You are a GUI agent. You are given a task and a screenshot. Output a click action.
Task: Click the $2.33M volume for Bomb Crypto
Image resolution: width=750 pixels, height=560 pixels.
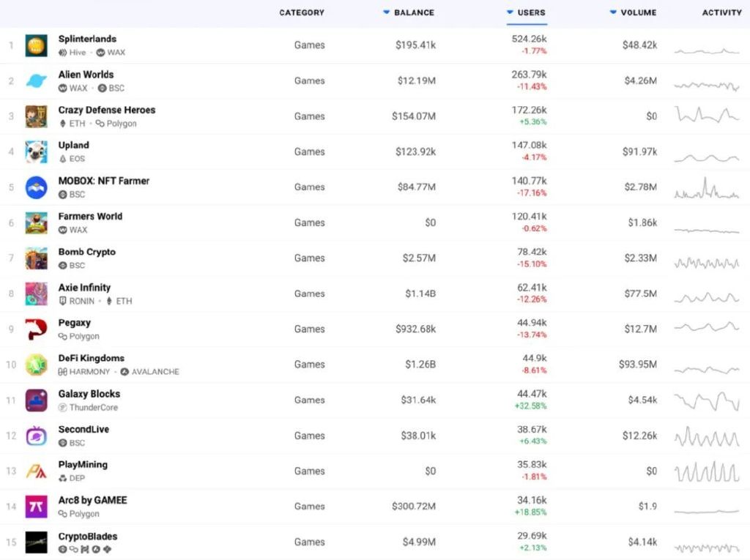click(640, 258)
